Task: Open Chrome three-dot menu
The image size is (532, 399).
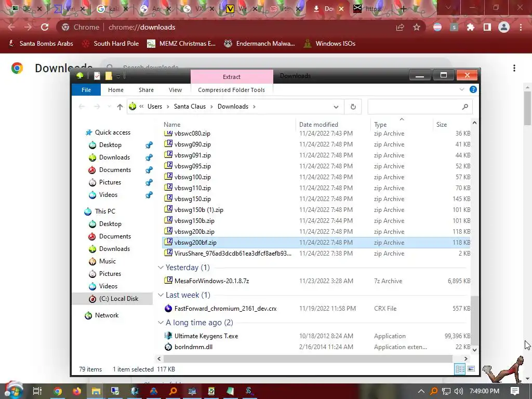Action: tap(521, 27)
